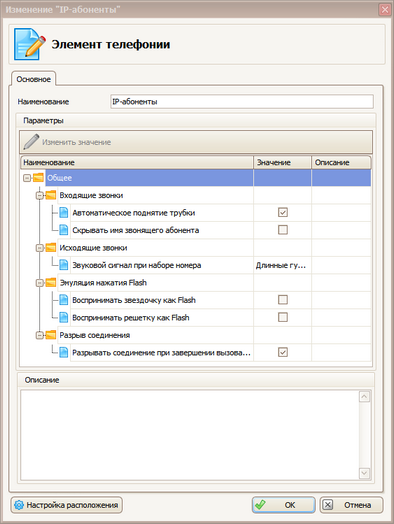394x524 pixels.
Task: Click inside the Описание text area
Action: (x=189, y=435)
